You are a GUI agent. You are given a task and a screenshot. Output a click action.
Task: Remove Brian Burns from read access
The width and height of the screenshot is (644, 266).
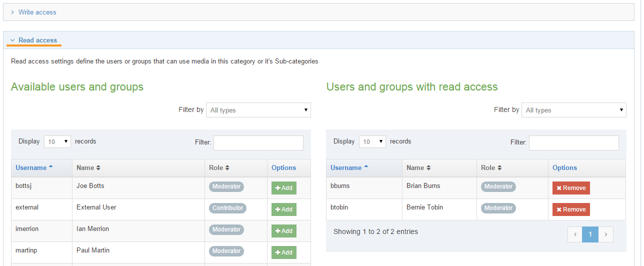(x=570, y=188)
